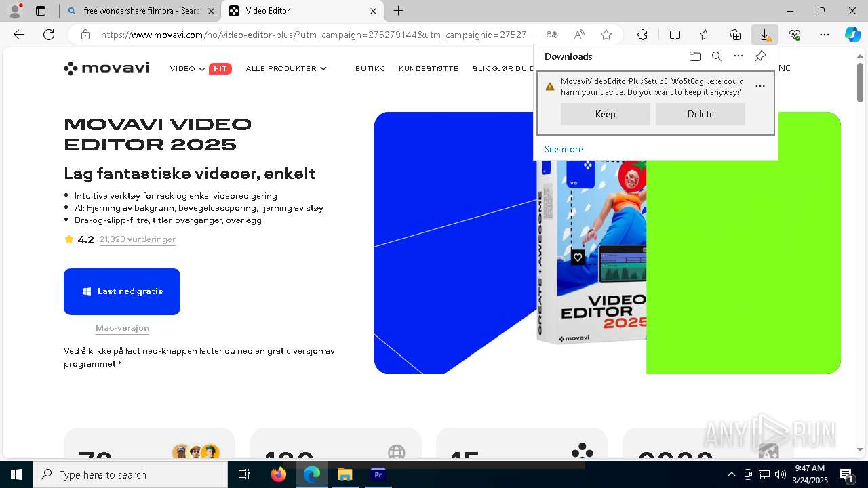
Task: Open the BUTIKK menu item
Action: tap(370, 68)
